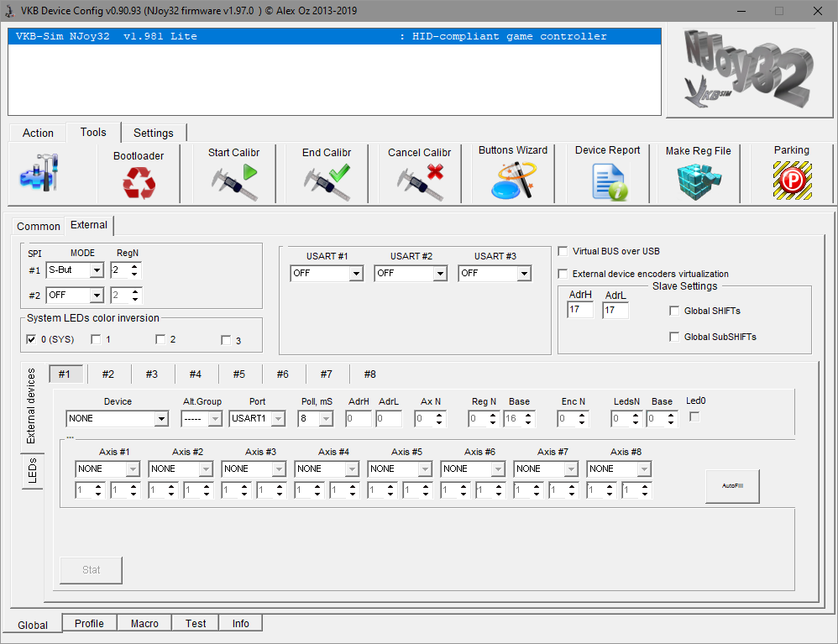838x644 pixels.
Task: Open the USART #1 dropdown
Action: coord(357,274)
